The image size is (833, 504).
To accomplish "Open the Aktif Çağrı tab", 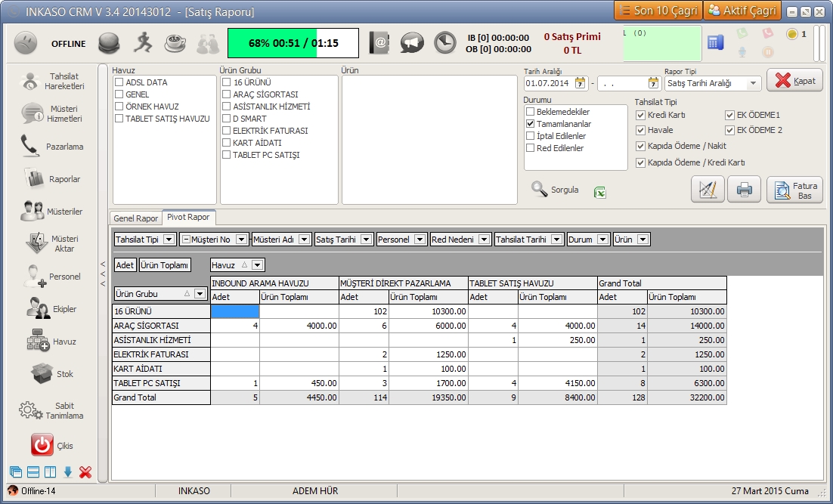I will tap(742, 11).
